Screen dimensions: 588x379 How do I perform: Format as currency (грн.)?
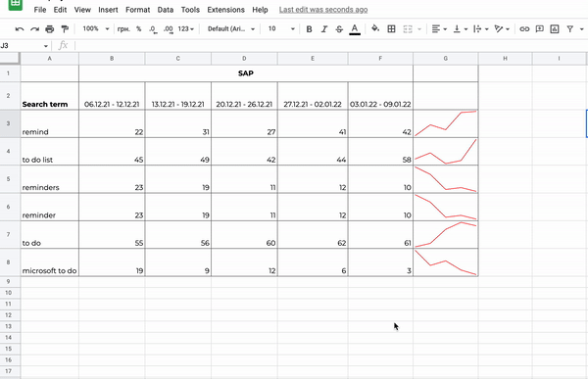[x=123, y=28]
